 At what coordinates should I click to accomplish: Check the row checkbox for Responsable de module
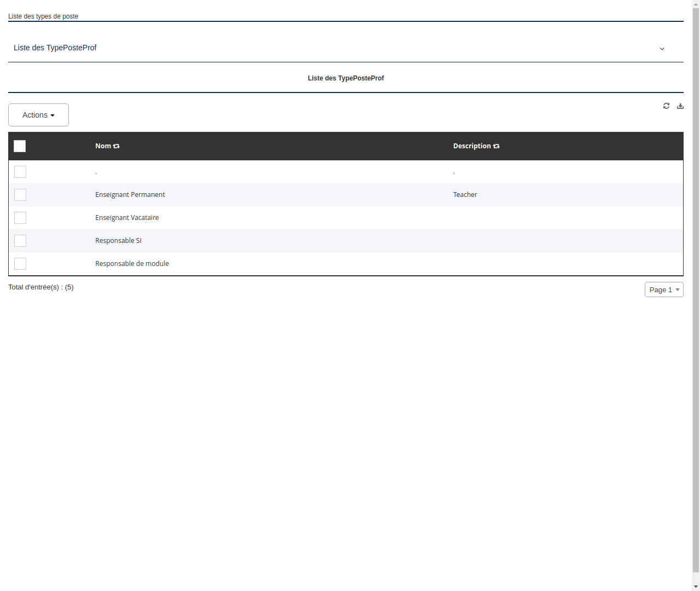(x=20, y=264)
